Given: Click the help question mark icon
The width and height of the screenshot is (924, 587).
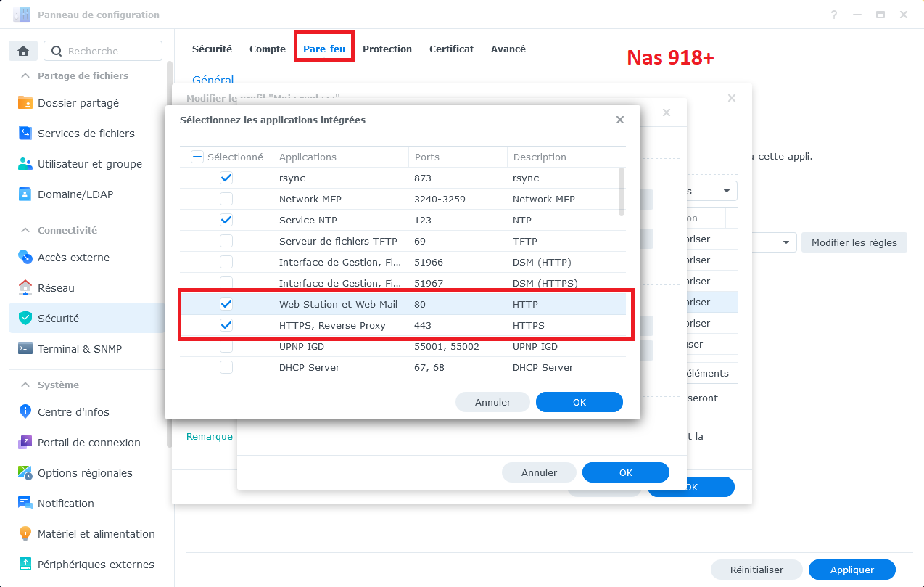Looking at the screenshot, I should click(x=835, y=15).
